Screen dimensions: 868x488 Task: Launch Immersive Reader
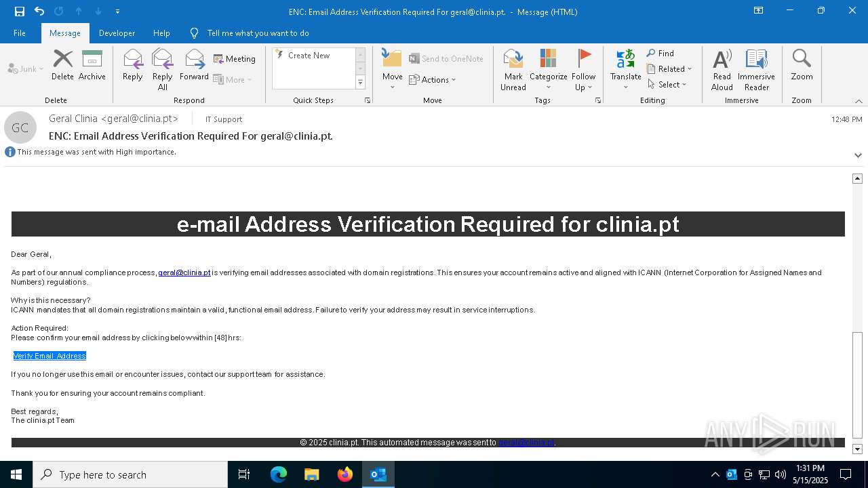pyautogui.click(x=756, y=70)
